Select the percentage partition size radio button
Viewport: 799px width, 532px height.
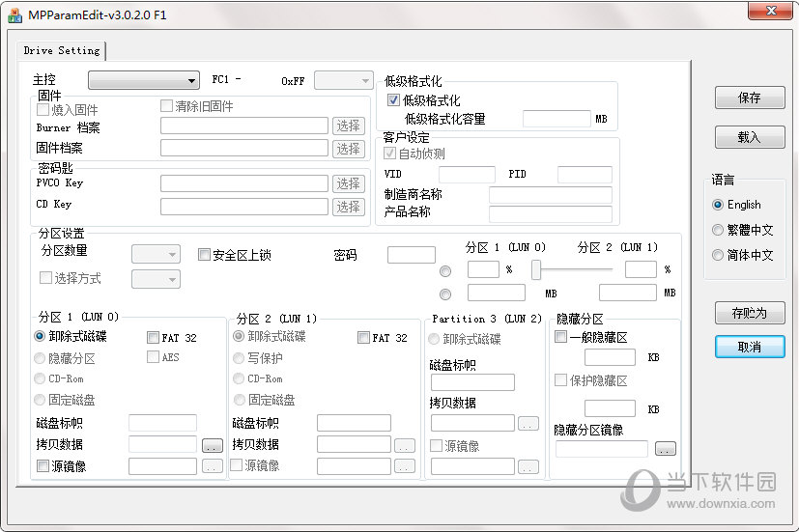pos(445,271)
